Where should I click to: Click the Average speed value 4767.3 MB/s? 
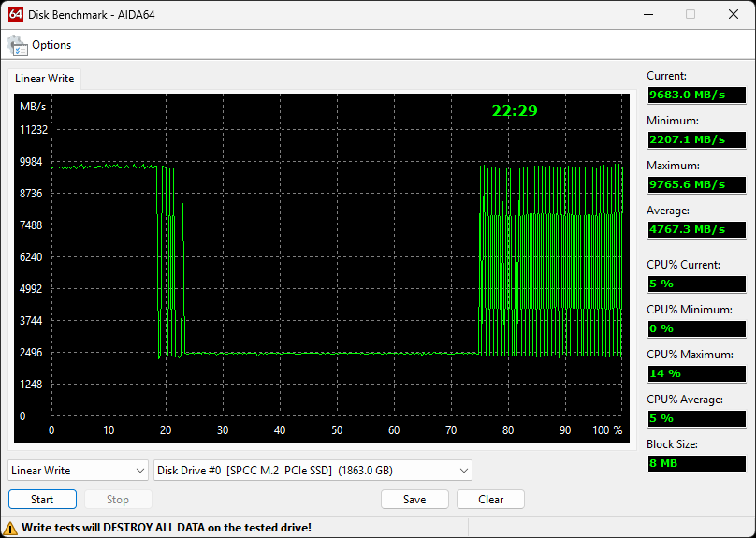pos(697,229)
